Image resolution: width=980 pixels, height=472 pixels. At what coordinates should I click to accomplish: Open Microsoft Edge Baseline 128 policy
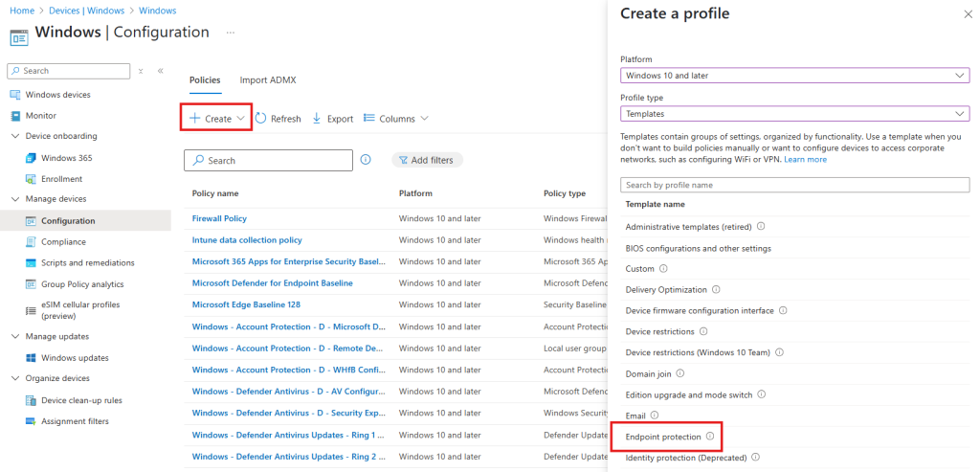coord(246,305)
